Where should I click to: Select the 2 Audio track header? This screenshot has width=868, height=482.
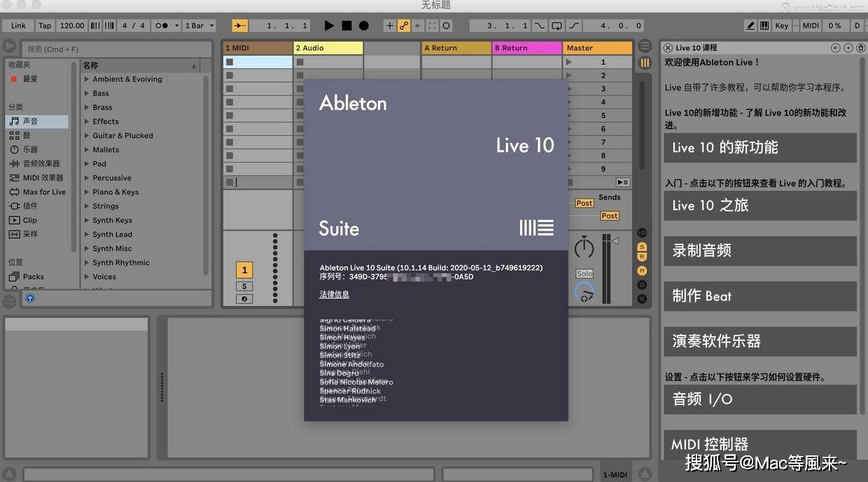coord(328,48)
